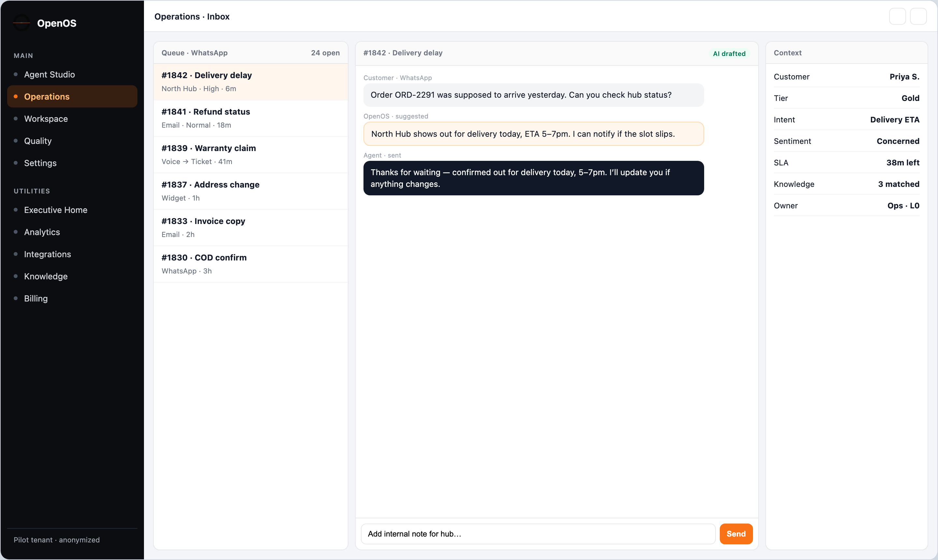This screenshot has height=560, width=938.
Task: Click the AI drafted badge
Action: pyautogui.click(x=729, y=54)
